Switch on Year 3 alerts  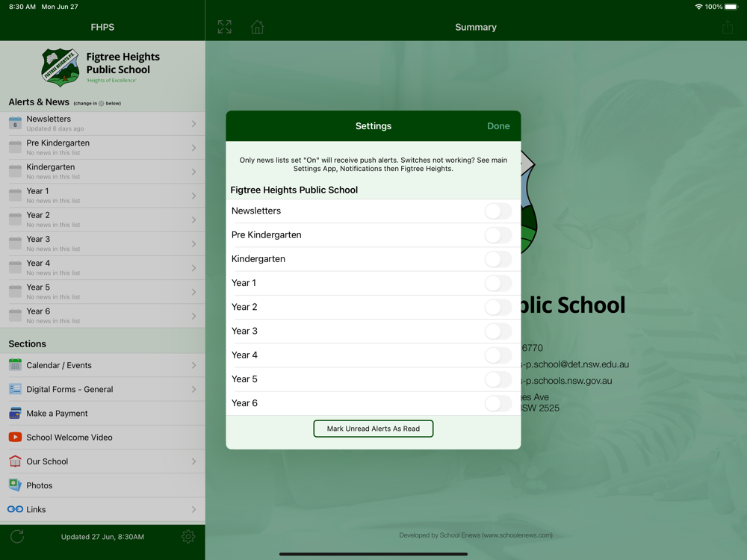point(498,331)
